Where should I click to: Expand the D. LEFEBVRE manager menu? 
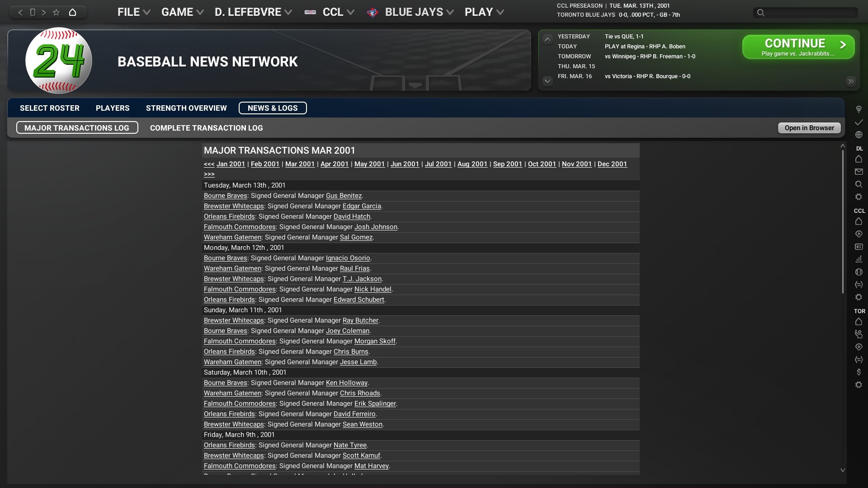pyautogui.click(x=253, y=12)
